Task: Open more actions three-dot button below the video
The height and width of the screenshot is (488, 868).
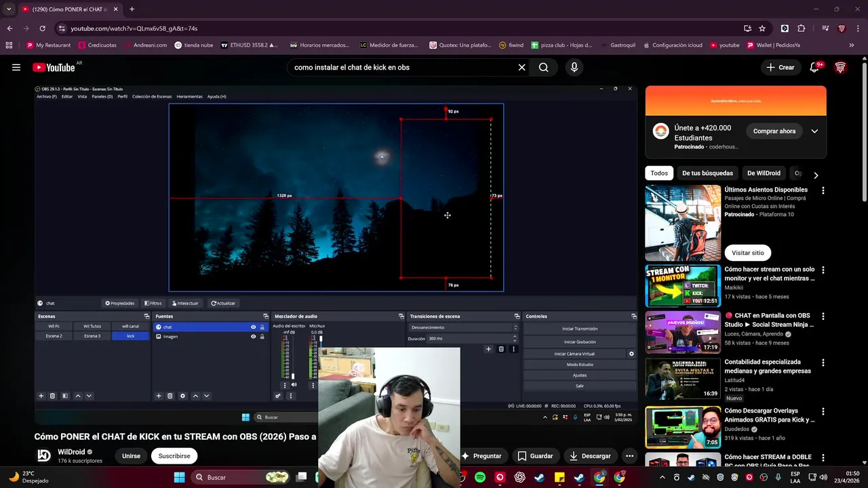Action: [629, 456]
